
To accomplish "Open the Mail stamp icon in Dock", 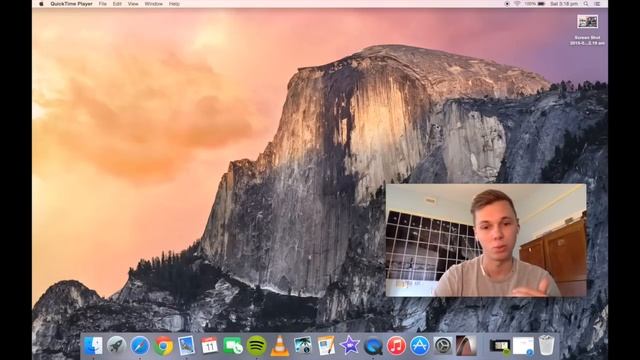I will point(187,346).
